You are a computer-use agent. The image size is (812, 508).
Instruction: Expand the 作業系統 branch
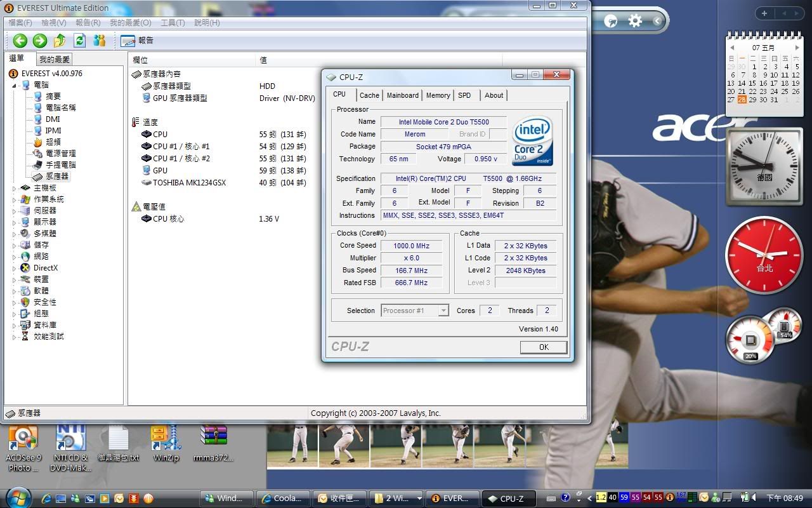click(14, 199)
